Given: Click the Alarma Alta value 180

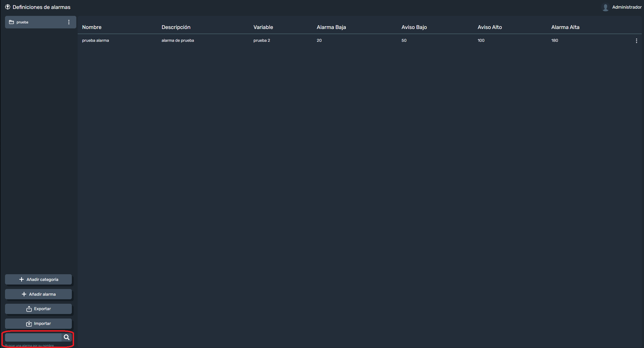Looking at the screenshot, I should point(554,40).
